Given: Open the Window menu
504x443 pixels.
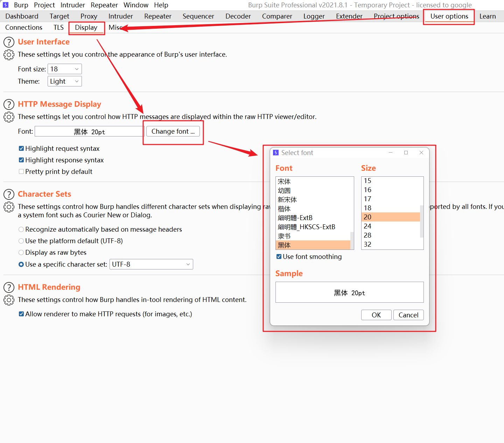Looking at the screenshot, I should tap(136, 5).
